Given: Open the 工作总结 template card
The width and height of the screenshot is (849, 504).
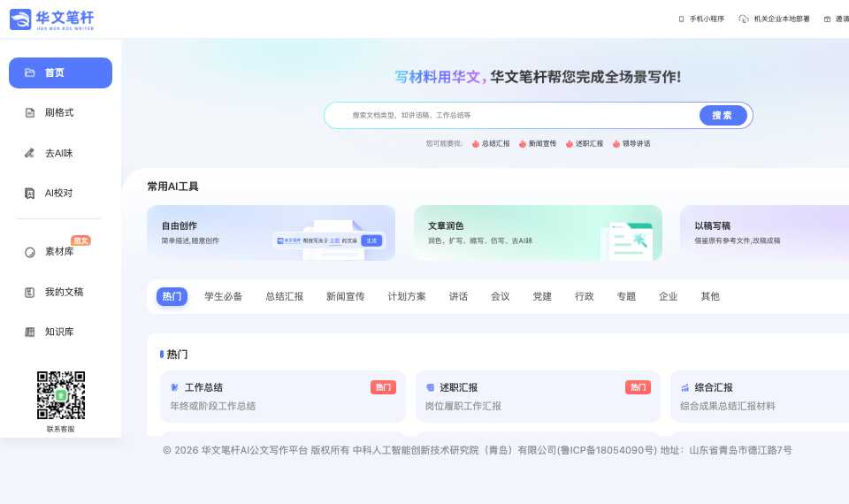Looking at the screenshot, I should (283, 396).
